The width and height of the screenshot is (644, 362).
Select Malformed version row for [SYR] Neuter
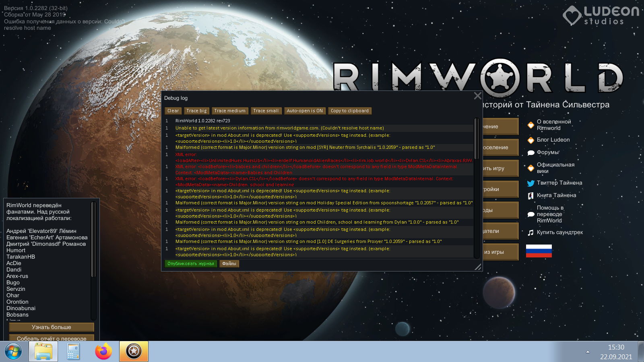pyautogui.click(x=318, y=147)
